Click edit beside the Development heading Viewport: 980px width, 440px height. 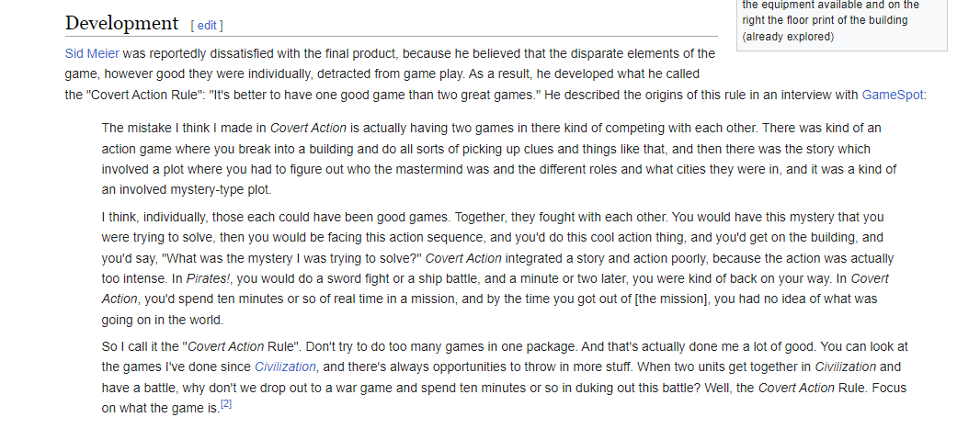(x=207, y=26)
